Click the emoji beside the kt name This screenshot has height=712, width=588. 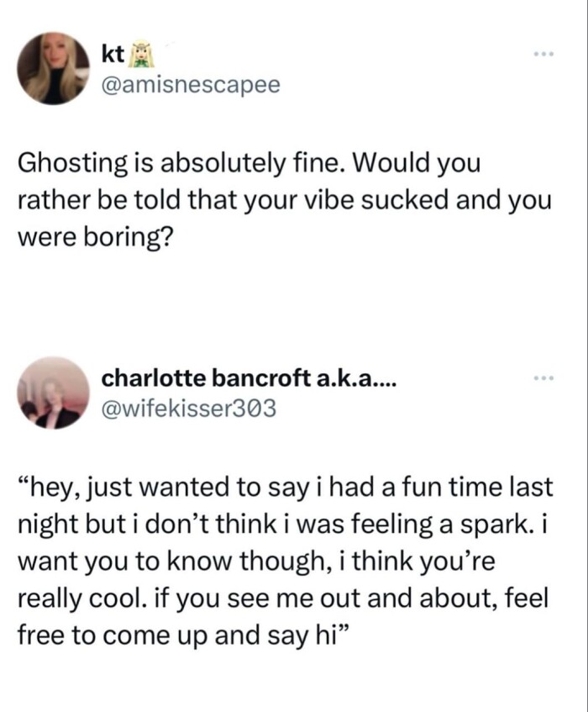click(x=138, y=55)
